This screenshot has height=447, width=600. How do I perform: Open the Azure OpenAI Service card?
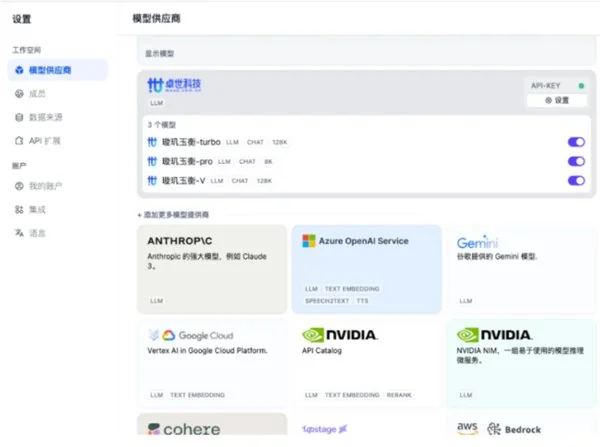pyautogui.click(x=367, y=269)
